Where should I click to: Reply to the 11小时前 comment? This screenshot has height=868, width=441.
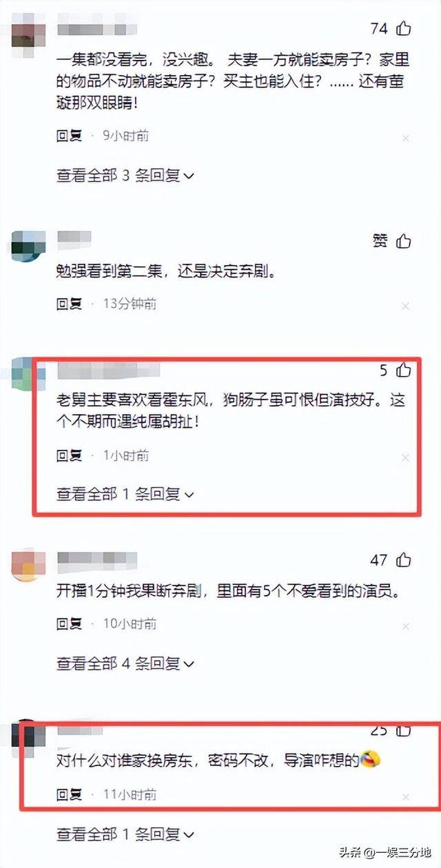69,794
